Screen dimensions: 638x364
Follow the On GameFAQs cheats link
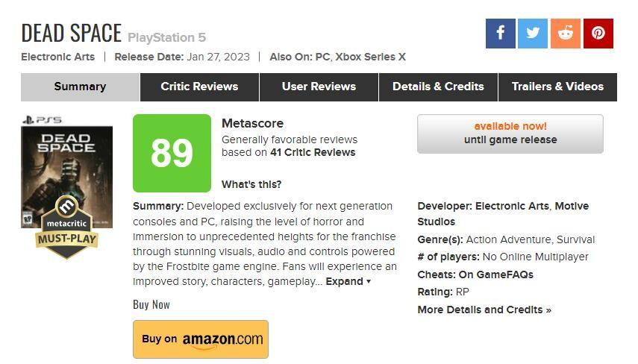tap(495, 274)
